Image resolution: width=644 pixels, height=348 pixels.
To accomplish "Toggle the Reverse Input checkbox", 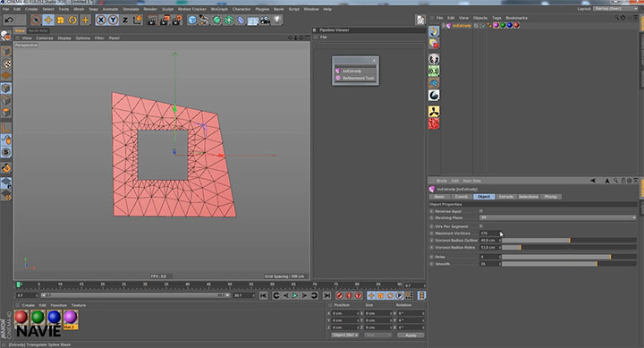I will pos(481,211).
